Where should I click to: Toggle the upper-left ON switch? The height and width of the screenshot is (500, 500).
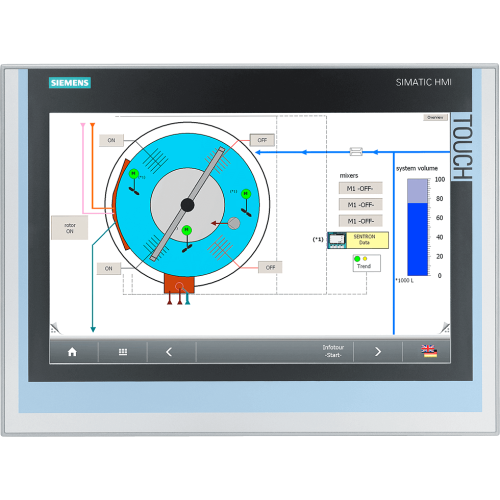pyautogui.click(x=111, y=140)
